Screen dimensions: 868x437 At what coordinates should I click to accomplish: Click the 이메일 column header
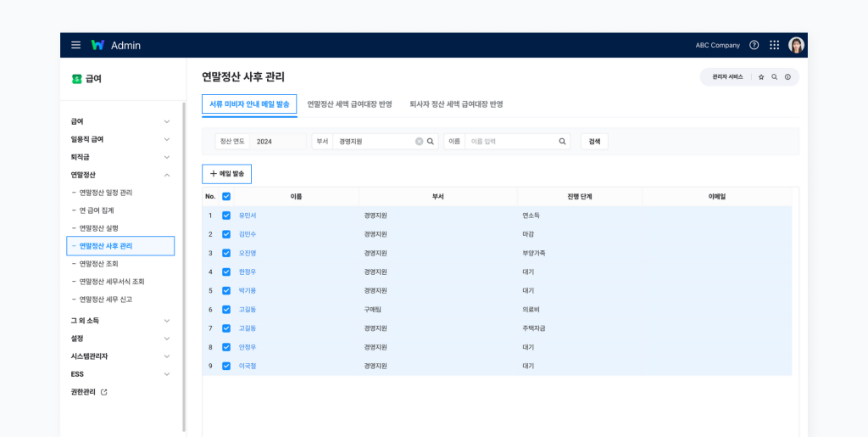click(717, 197)
